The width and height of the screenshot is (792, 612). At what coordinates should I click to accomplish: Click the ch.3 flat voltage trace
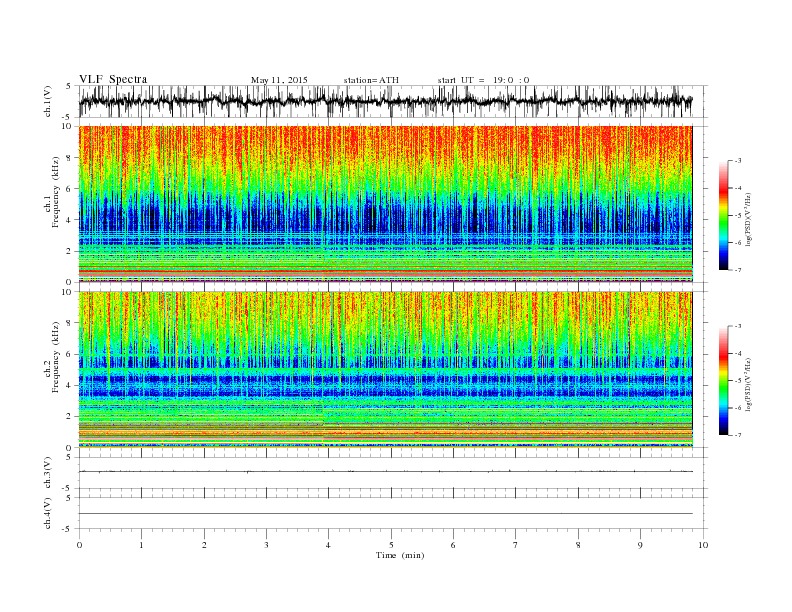[386, 472]
